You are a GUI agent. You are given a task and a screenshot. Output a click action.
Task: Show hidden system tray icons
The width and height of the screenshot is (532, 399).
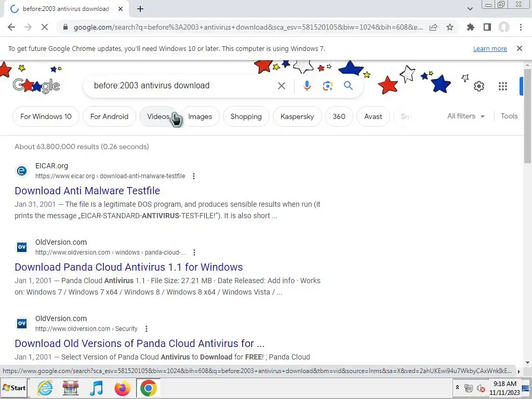point(457,388)
